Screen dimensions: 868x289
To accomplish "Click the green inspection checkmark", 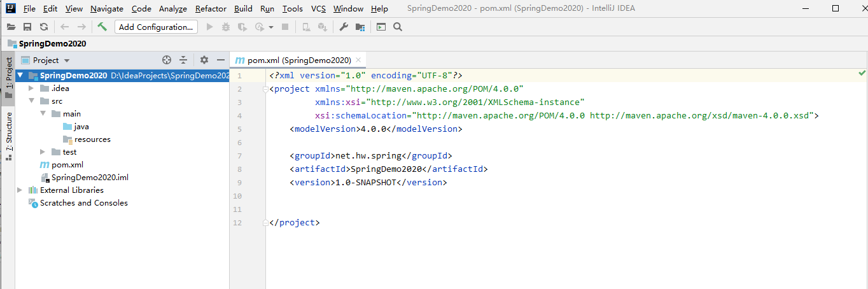I will [862, 74].
